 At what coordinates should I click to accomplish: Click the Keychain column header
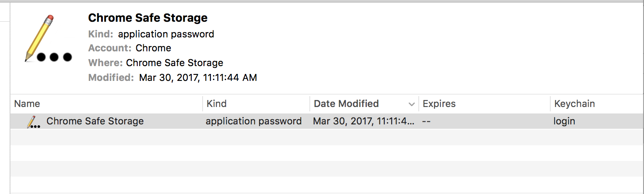coord(574,104)
